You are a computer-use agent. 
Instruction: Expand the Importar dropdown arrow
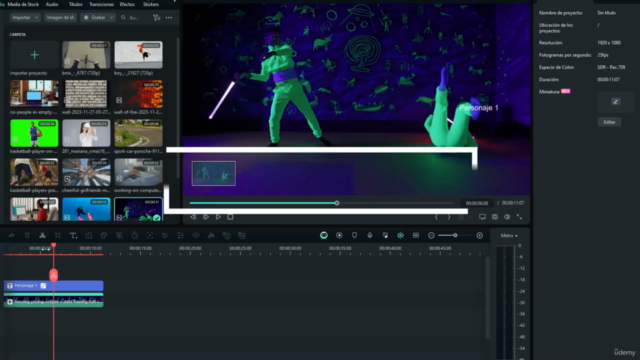click(x=36, y=18)
